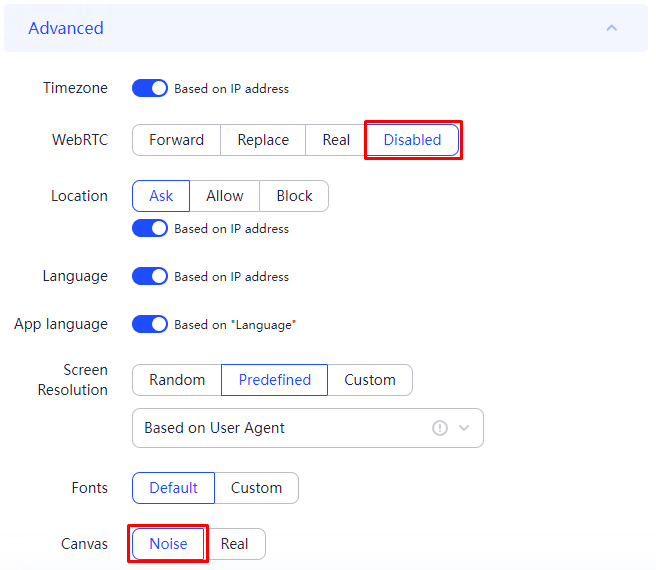The width and height of the screenshot is (656, 570).
Task: Pick Random screen resolution
Action: [177, 380]
